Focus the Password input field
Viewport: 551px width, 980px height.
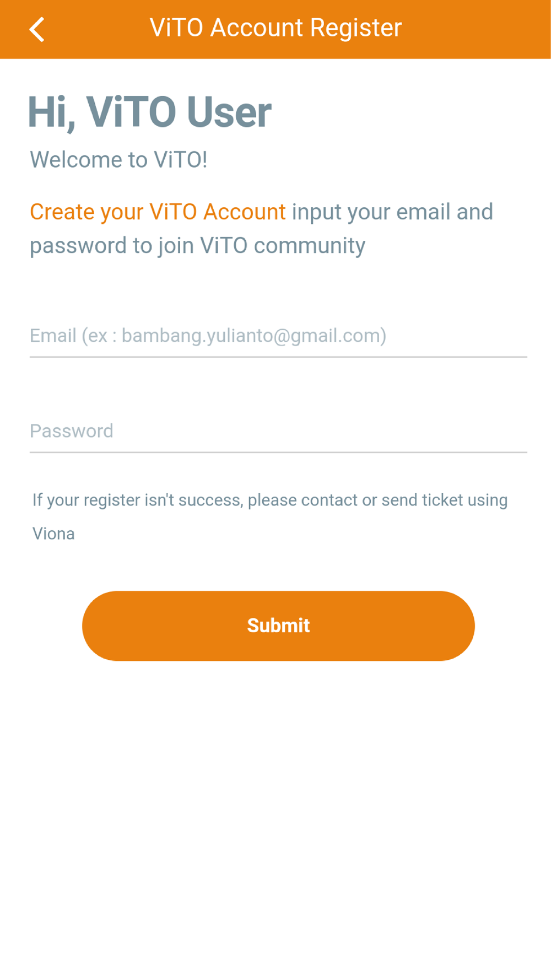pyautogui.click(x=278, y=431)
